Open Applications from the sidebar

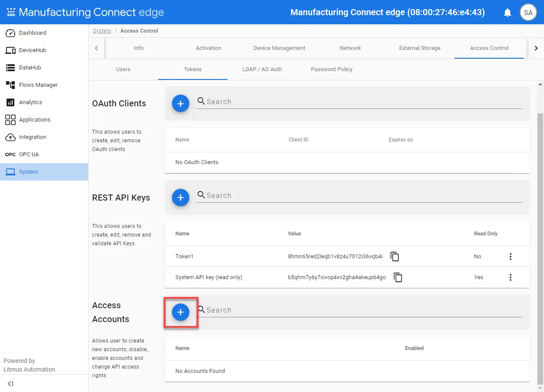coord(44,120)
